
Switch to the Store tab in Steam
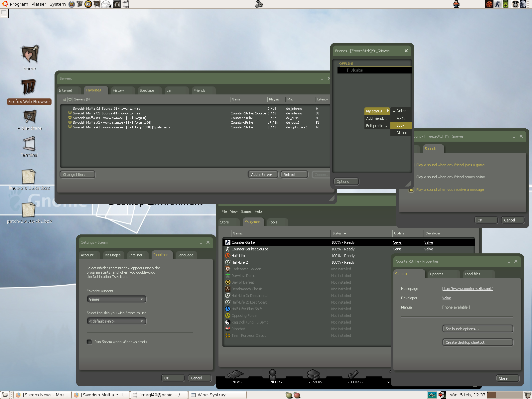pyautogui.click(x=228, y=222)
